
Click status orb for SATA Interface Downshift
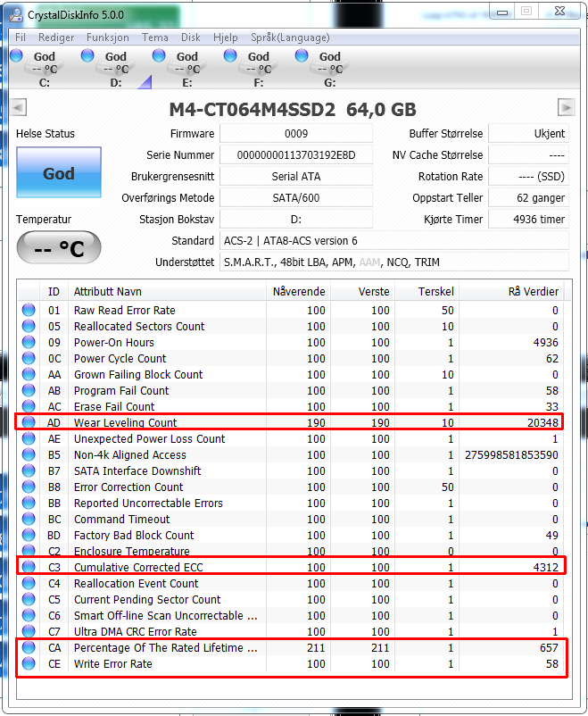pyautogui.click(x=29, y=470)
